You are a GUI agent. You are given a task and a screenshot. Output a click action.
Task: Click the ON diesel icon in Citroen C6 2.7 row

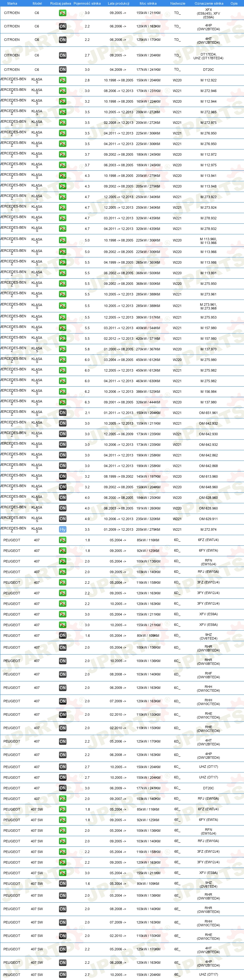coord(63,56)
